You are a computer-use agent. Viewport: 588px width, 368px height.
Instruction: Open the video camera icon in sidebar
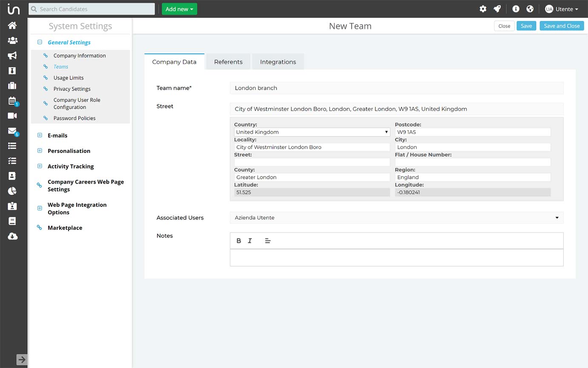tap(12, 116)
